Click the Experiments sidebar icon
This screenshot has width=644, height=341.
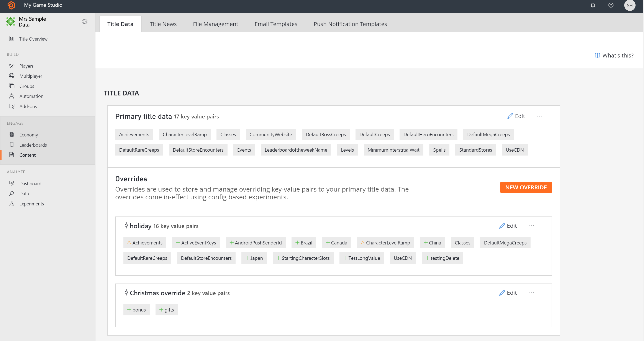point(11,203)
